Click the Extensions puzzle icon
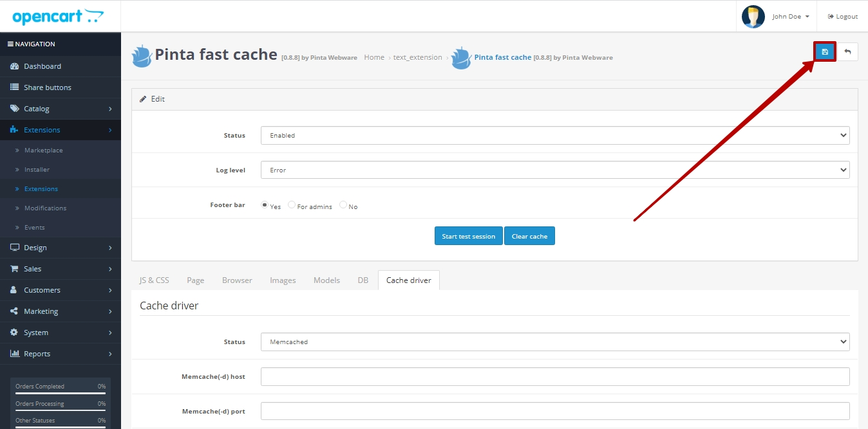Image resolution: width=868 pixels, height=429 pixels. pos(14,130)
